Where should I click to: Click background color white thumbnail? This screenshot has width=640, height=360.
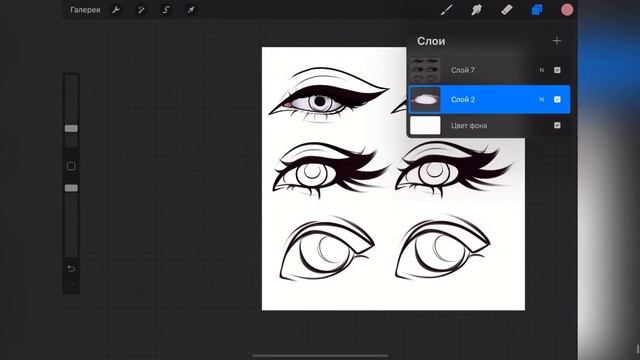[425, 125]
